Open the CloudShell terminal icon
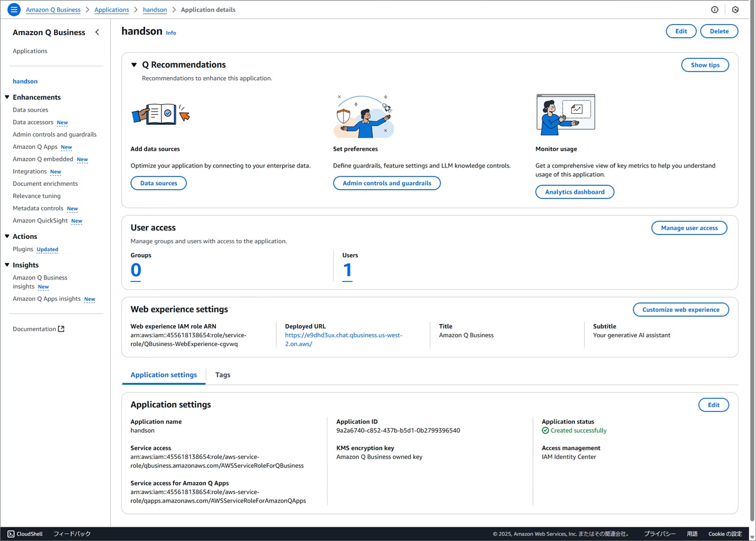Screen dimensions: 756x541 pyautogui.click(x=11, y=534)
